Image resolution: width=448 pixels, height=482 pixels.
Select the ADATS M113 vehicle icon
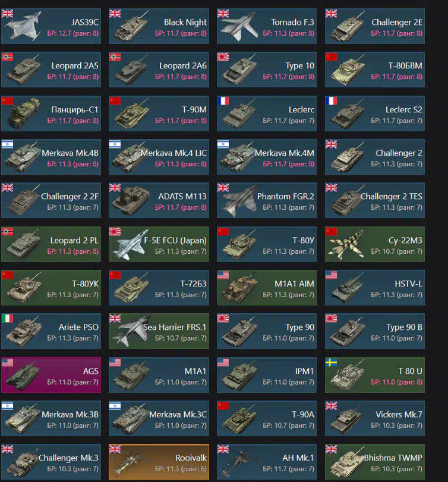point(131,200)
